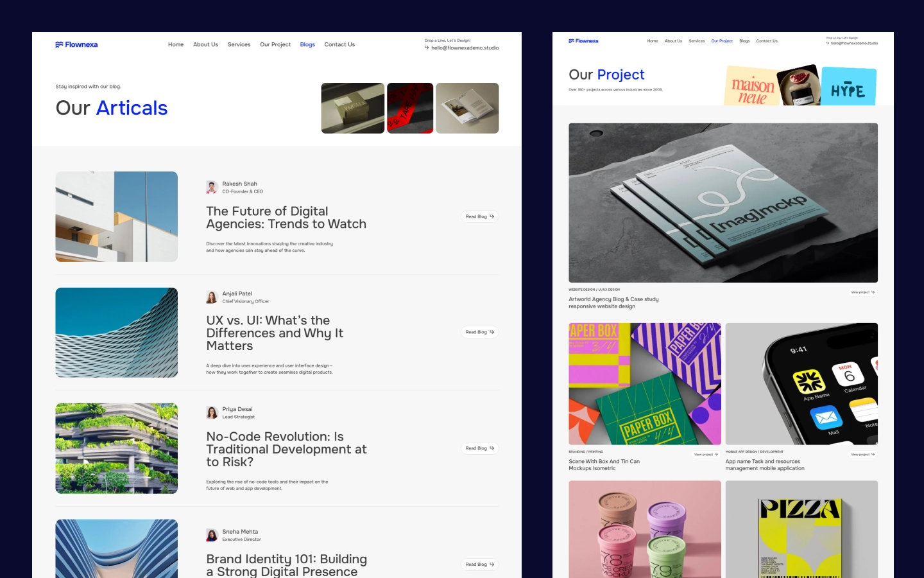Screen dimensions: 924x578
Task: Click the email link on Blogs page header
Action: 465,48
